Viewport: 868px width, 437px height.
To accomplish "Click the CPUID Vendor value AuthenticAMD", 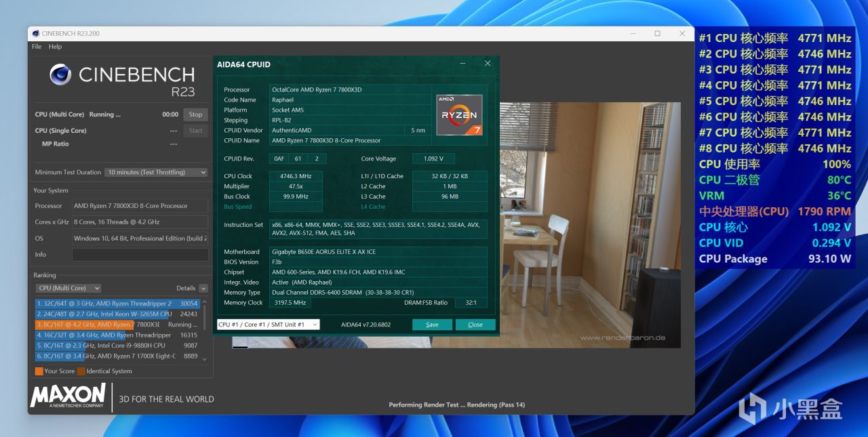I will [x=337, y=130].
